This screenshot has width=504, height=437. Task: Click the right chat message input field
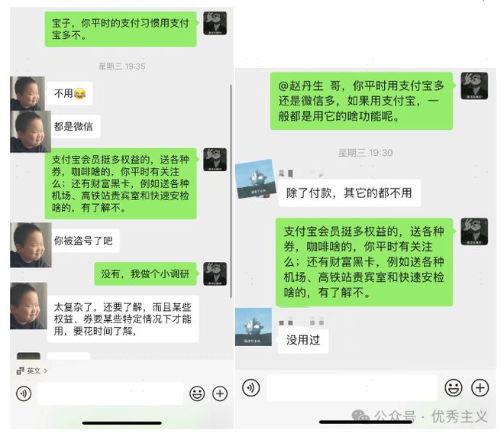pos(352,387)
